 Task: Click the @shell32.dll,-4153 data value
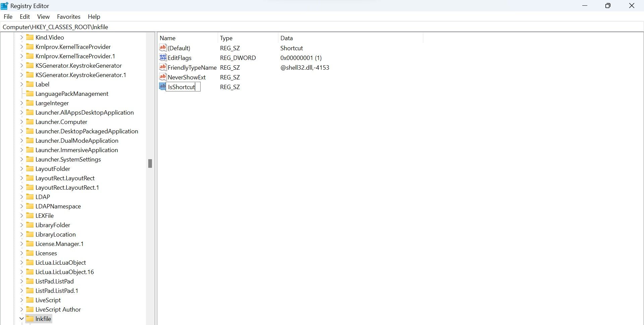[x=305, y=67]
